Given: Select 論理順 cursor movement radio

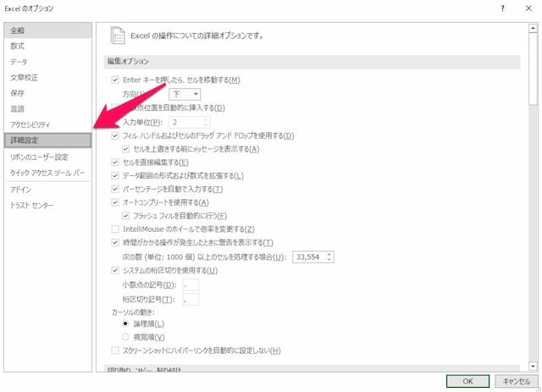Looking at the screenshot, I should pyautogui.click(x=125, y=324).
